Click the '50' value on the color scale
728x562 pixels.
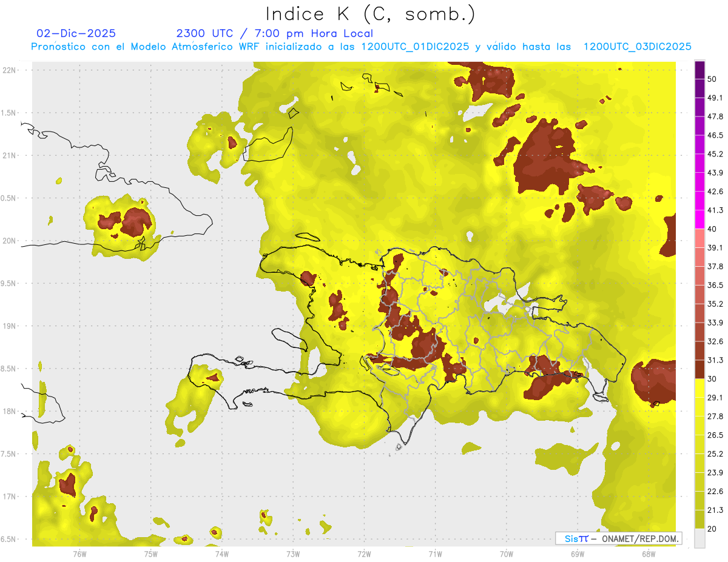tap(713, 79)
